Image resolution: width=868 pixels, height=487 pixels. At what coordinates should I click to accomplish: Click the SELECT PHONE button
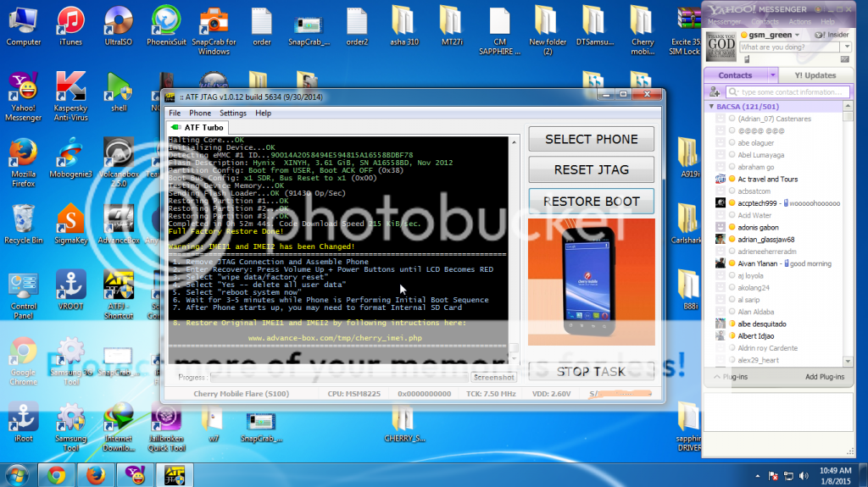[x=591, y=139]
